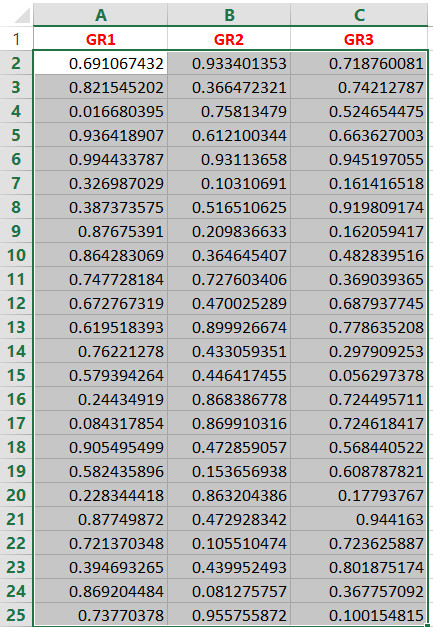
Task: Click the GR1 header cell
Action: 100,39
